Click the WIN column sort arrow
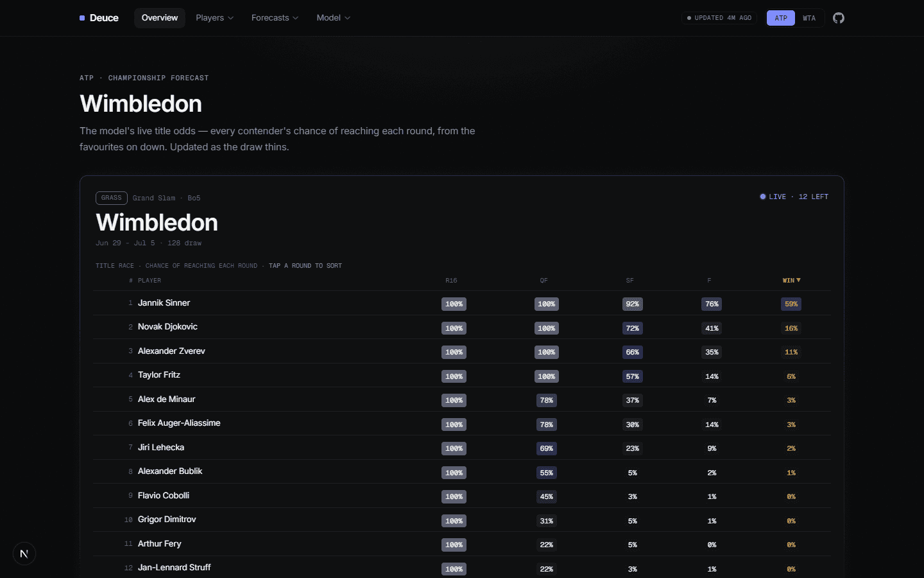This screenshot has height=578, width=924. click(798, 280)
